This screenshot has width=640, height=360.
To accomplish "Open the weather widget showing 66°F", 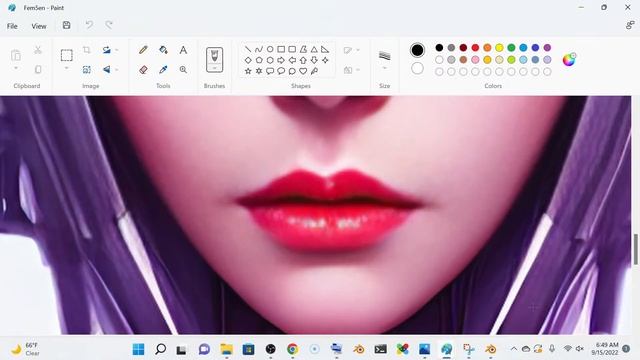I will [x=25, y=349].
